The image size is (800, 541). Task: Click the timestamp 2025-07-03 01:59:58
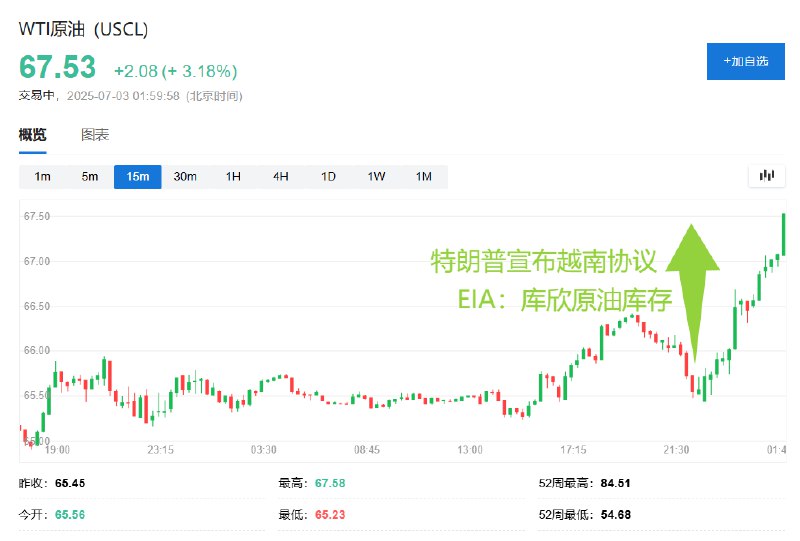click(123, 96)
